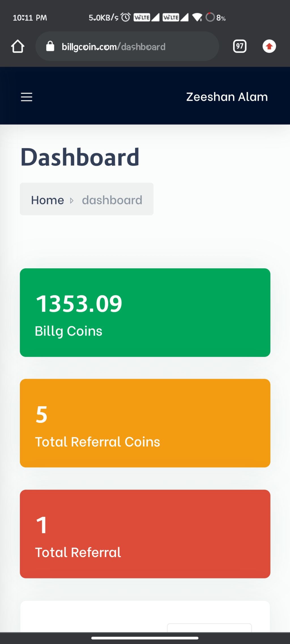Screen dimensions: 290x644
Task: Tap the breadcrumb separator arrow
Action: click(x=72, y=201)
